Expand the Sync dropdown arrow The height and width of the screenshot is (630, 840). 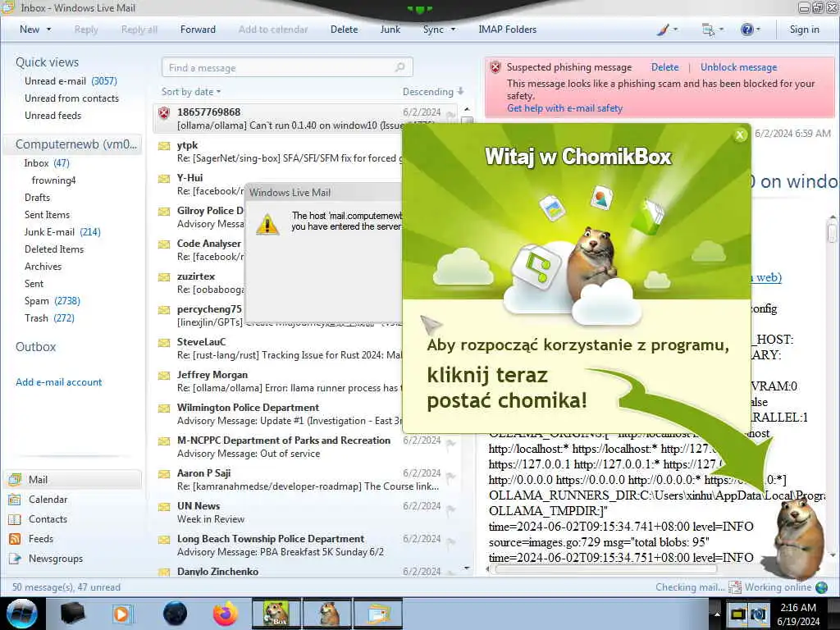tap(453, 30)
